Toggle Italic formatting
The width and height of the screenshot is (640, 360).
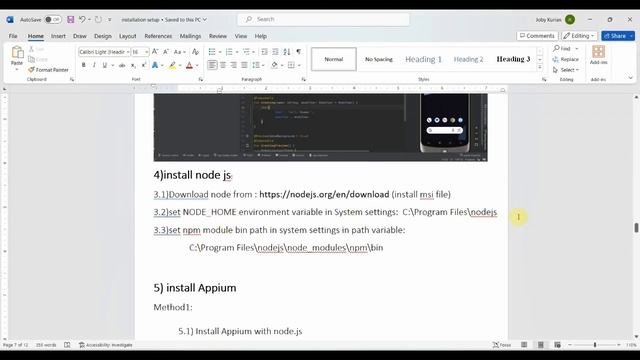pos(94,65)
